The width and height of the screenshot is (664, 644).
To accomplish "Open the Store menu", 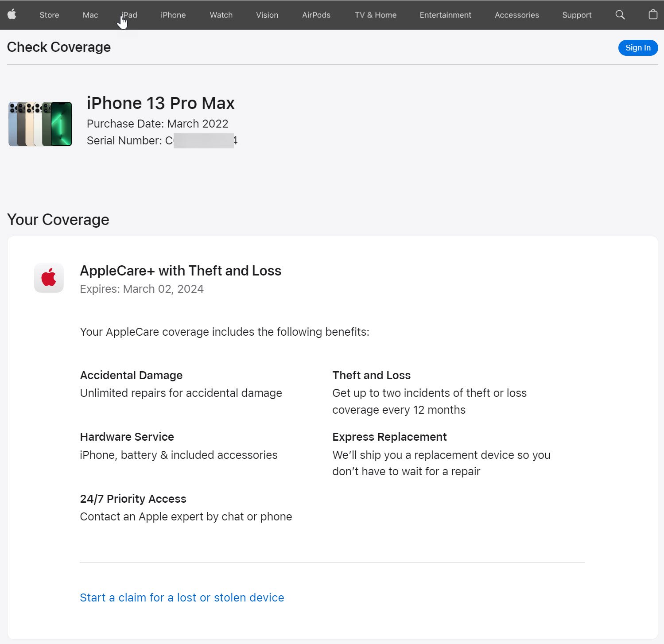I will [x=49, y=15].
